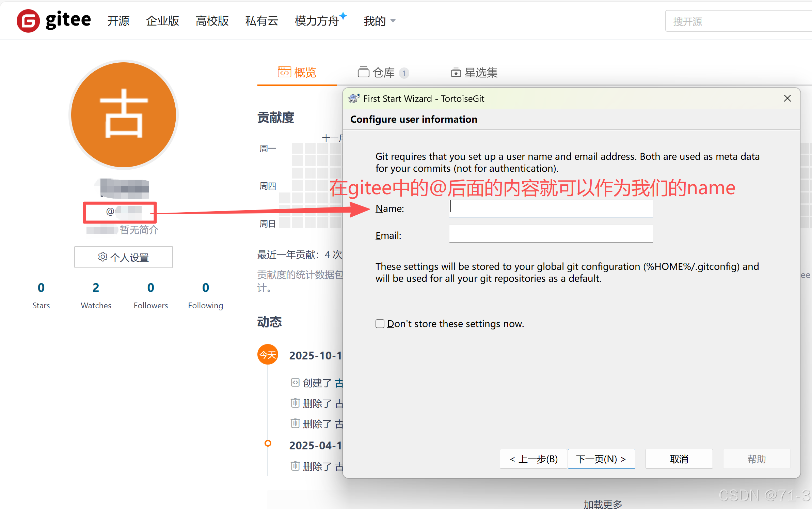Screen dimensions: 812x509
Task: Click the 创建了 repository activity icon
Action: click(295, 383)
